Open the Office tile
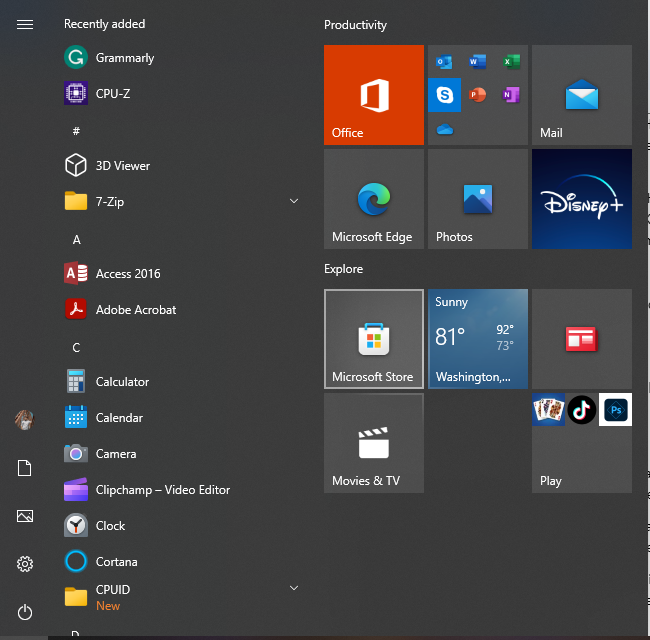 tap(374, 95)
